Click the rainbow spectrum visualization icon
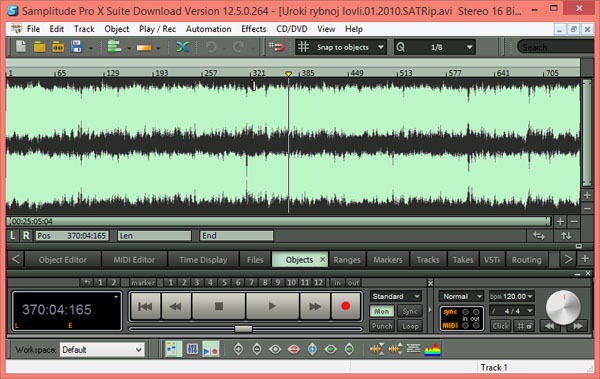Screen dimensions: 600x379 432,349
